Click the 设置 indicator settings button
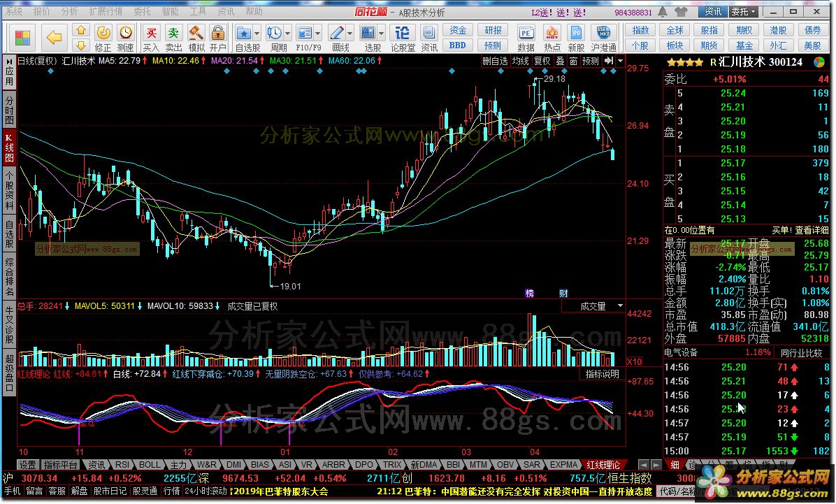This screenshot has height=504, width=836. click(x=27, y=465)
